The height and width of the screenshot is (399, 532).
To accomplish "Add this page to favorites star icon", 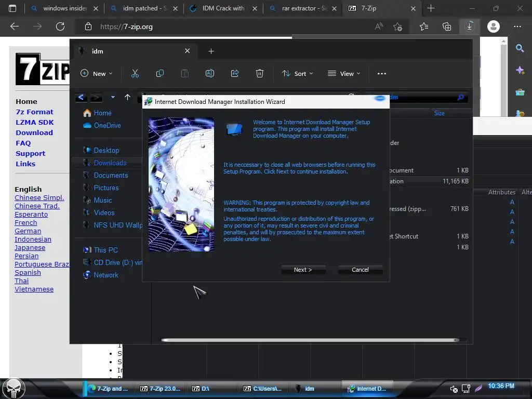I will click(397, 26).
